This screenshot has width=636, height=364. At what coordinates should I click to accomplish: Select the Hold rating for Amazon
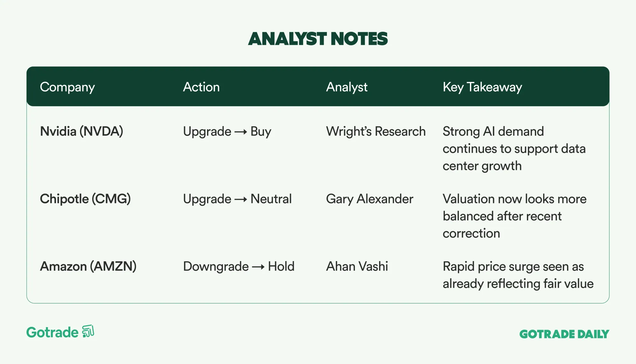point(281,266)
